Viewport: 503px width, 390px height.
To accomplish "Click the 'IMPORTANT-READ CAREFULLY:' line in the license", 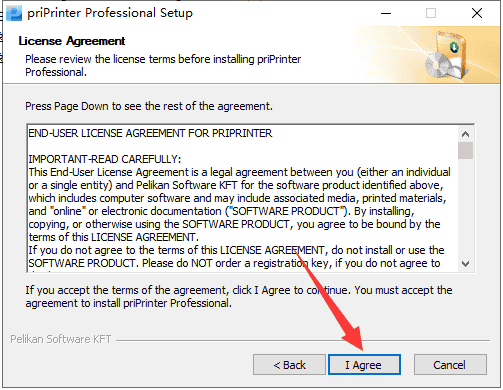I will coord(105,159).
